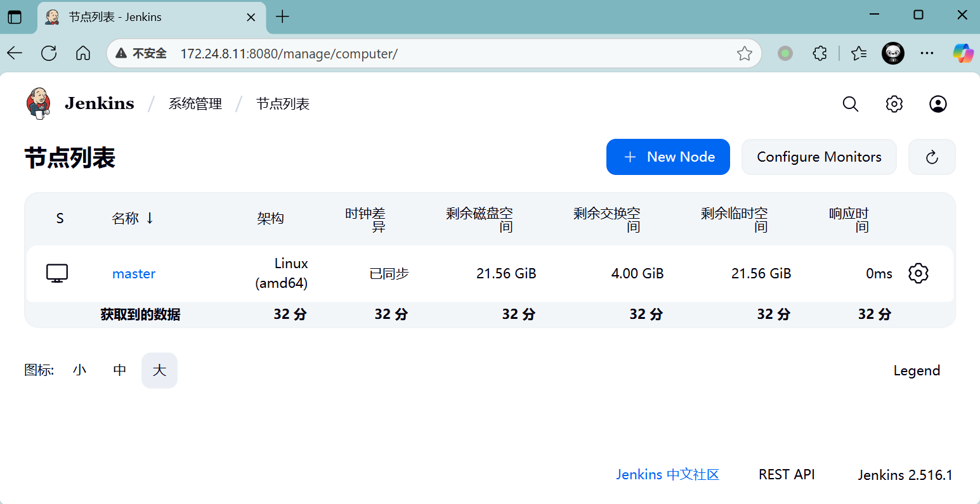Open the user account icon

point(938,104)
